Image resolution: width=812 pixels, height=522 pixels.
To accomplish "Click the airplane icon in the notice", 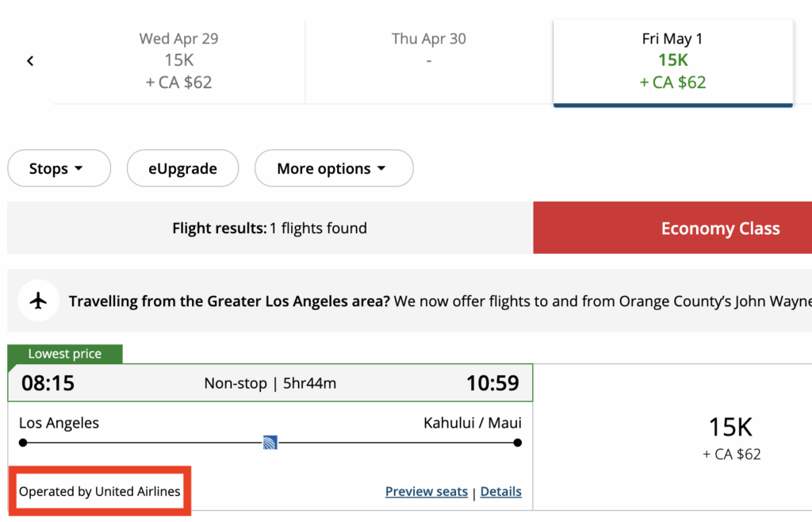I will pyautogui.click(x=38, y=301).
